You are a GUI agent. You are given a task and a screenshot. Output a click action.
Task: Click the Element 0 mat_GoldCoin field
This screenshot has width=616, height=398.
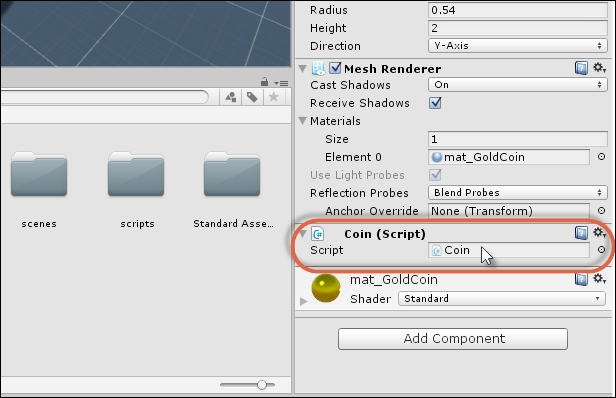coord(509,157)
